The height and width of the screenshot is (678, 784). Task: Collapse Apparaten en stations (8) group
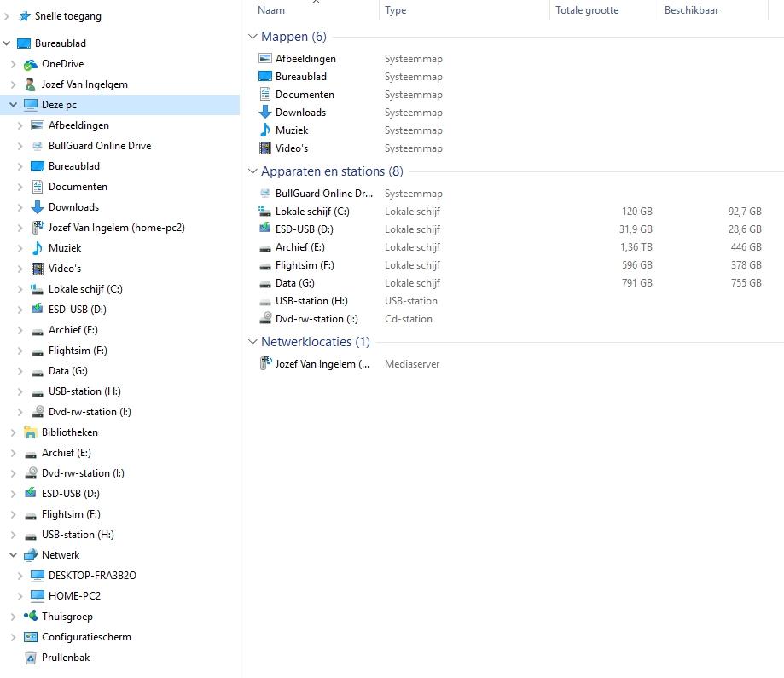point(253,171)
